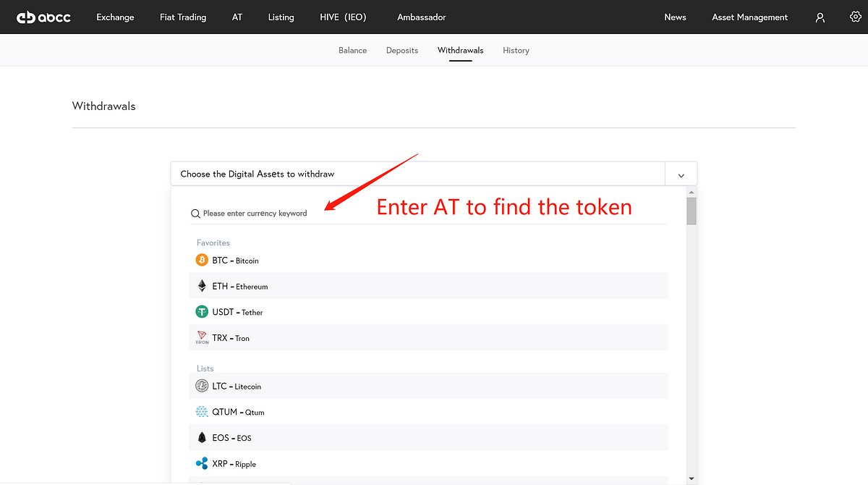Select the Withdrawals tab
Image resolution: width=868 pixels, height=485 pixels.
[460, 51]
